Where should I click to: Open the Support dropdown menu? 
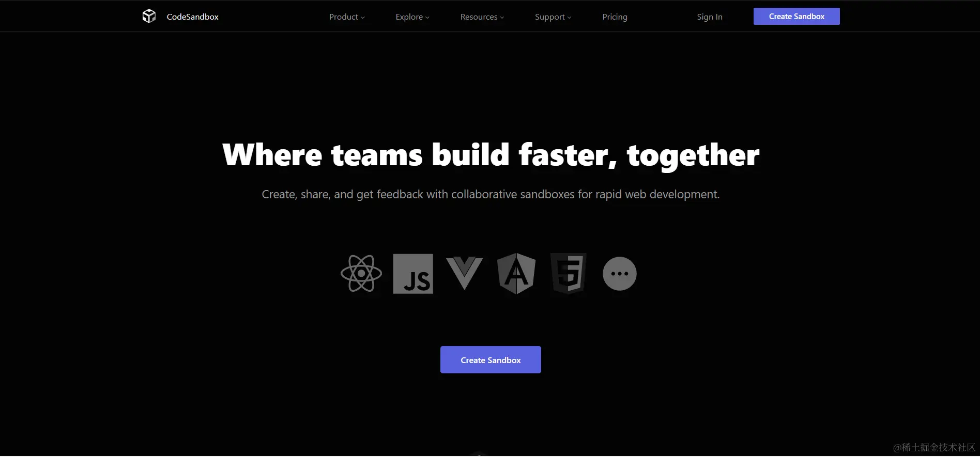coord(553,17)
